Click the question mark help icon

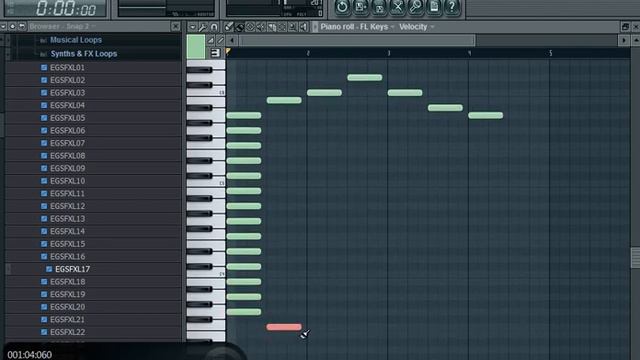tap(452, 7)
